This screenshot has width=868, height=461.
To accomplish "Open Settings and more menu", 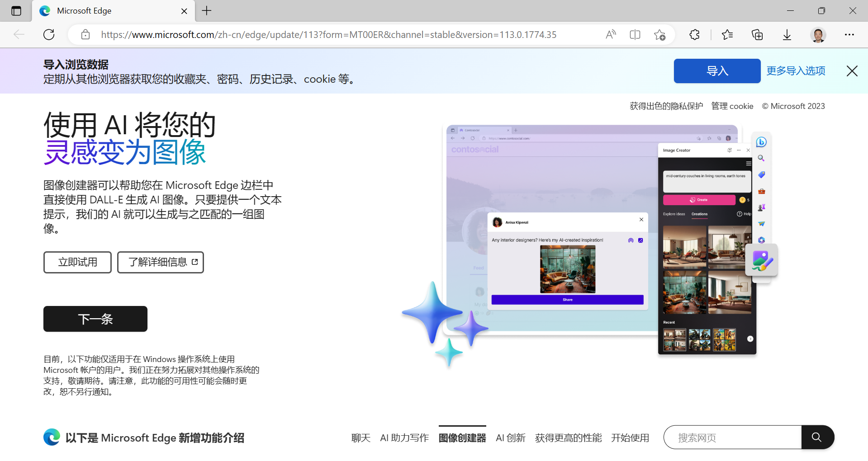I will click(x=849, y=35).
